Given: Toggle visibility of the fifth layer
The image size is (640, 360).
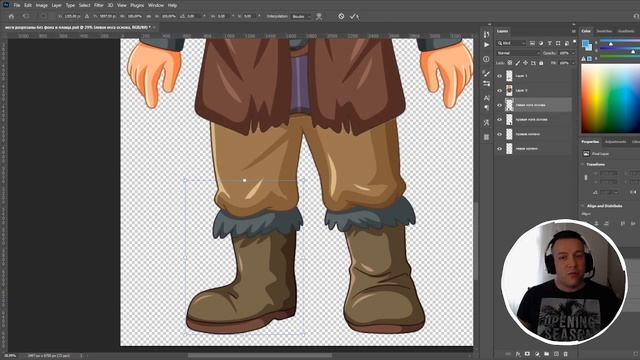Looking at the screenshot, I should 499,134.
